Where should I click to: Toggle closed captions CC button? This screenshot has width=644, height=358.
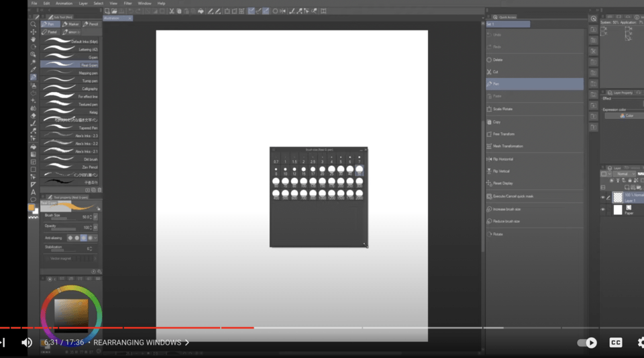tap(615, 343)
